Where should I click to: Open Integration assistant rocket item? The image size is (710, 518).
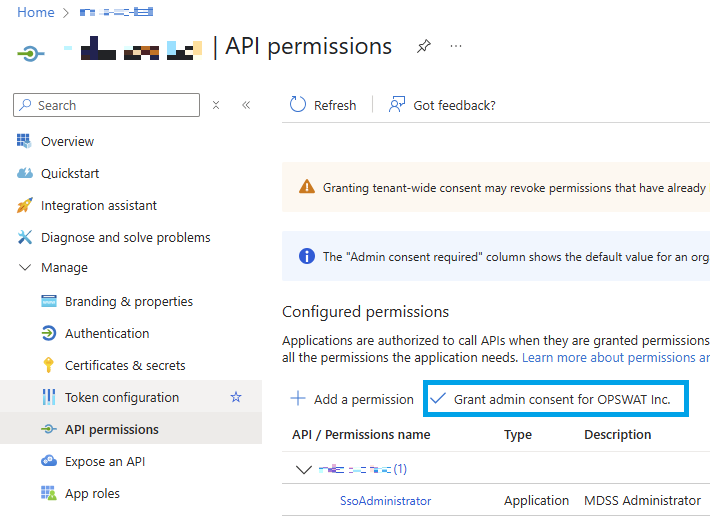point(99,206)
